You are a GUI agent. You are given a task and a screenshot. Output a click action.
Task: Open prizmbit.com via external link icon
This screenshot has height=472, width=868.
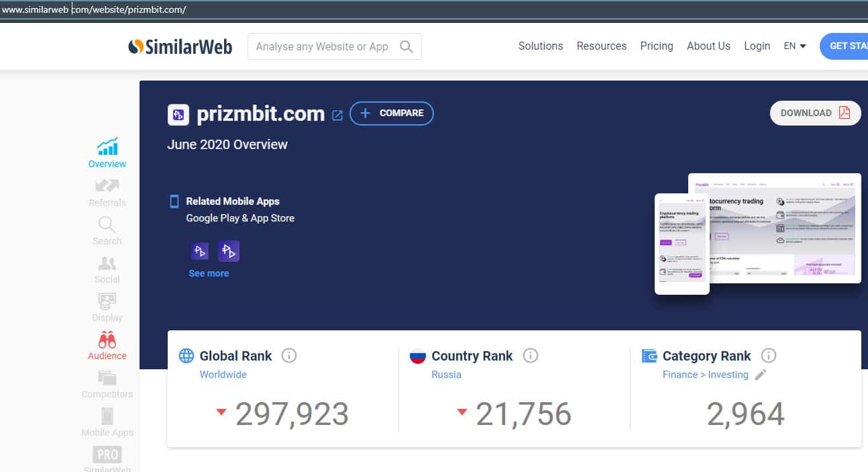pos(337,115)
